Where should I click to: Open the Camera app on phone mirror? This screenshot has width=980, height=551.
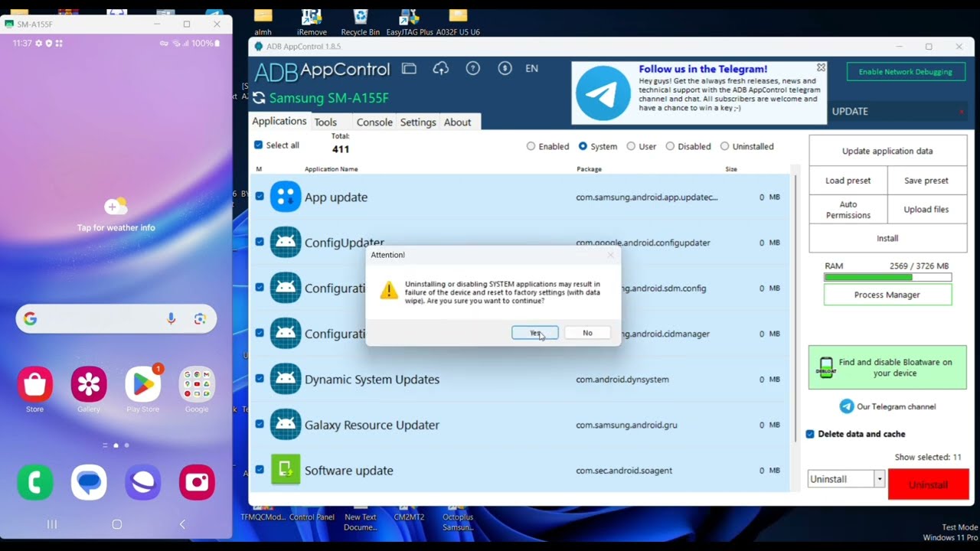197,482
